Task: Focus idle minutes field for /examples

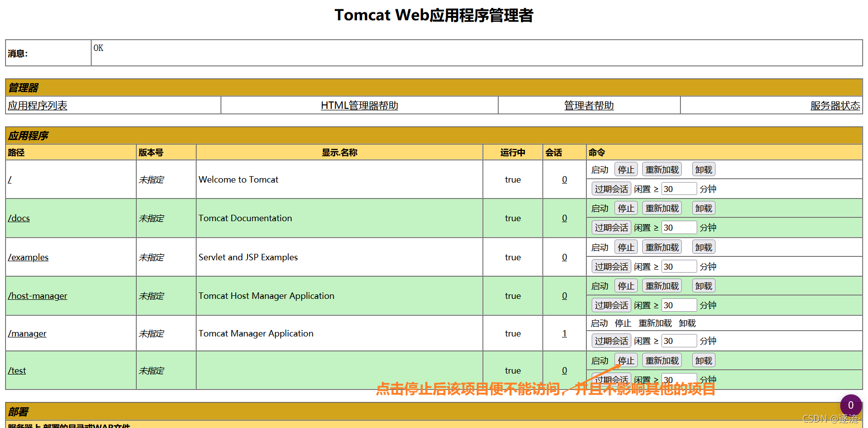Action: (679, 267)
